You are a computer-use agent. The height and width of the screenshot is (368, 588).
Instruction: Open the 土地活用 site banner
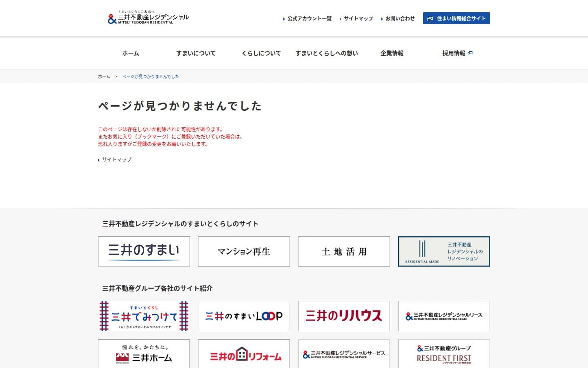(x=344, y=251)
